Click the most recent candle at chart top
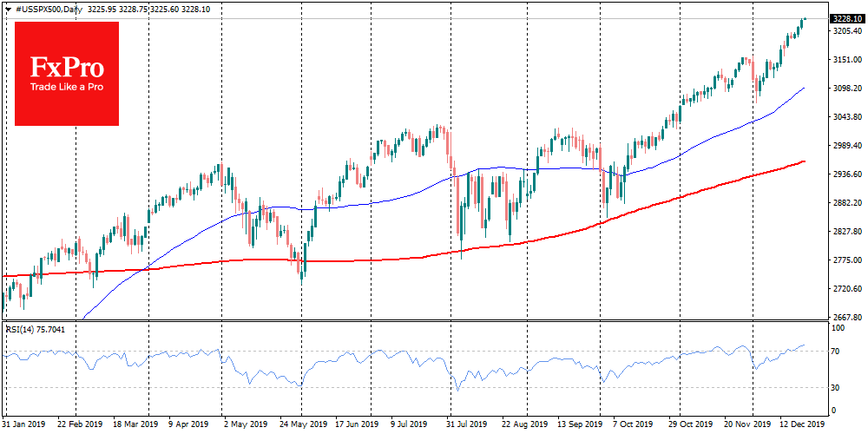Screen dimensions: 868x434 coord(804,19)
